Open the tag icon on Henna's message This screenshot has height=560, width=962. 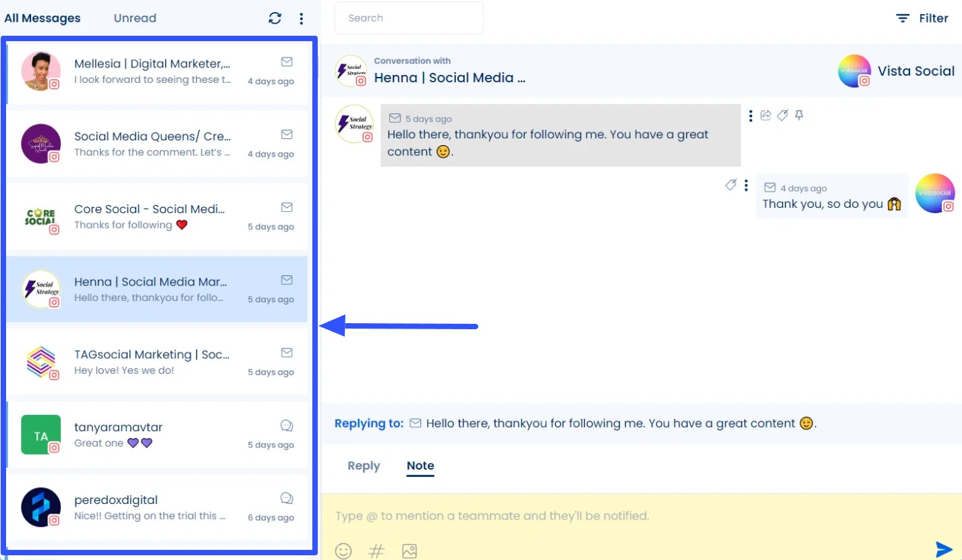coord(783,115)
